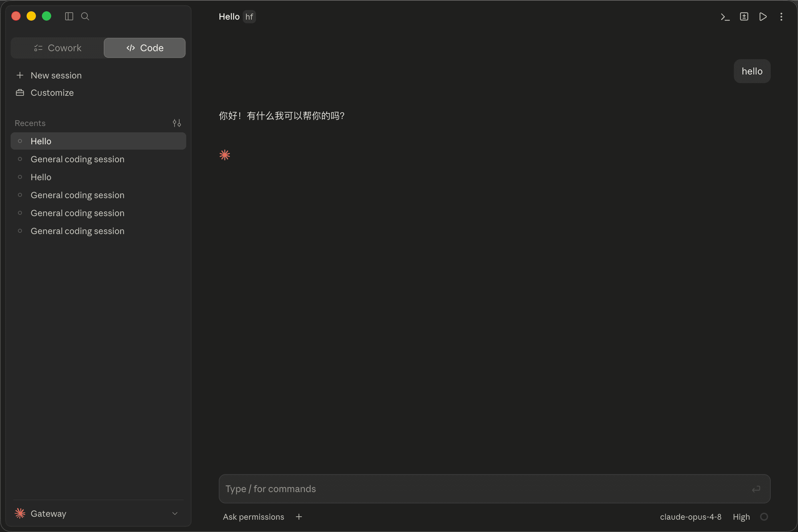Click the orange asterisk thinking indicator
Viewport: 798px width, 532px height.
(225, 155)
